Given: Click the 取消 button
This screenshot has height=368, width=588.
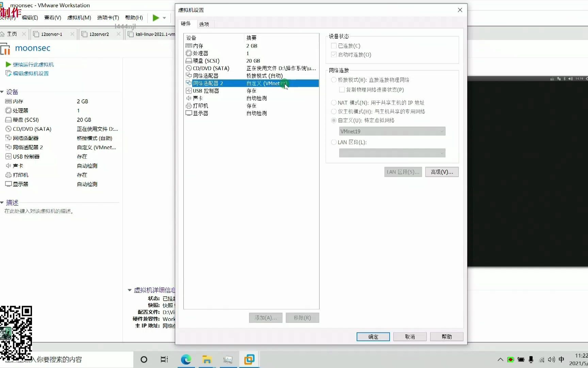Looking at the screenshot, I should pos(410,337).
